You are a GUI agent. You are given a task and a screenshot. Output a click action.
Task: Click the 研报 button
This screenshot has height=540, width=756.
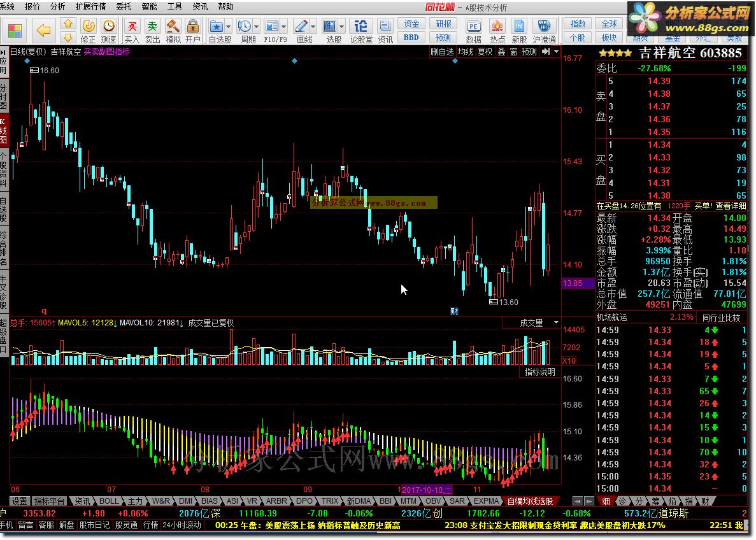[x=443, y=24]
